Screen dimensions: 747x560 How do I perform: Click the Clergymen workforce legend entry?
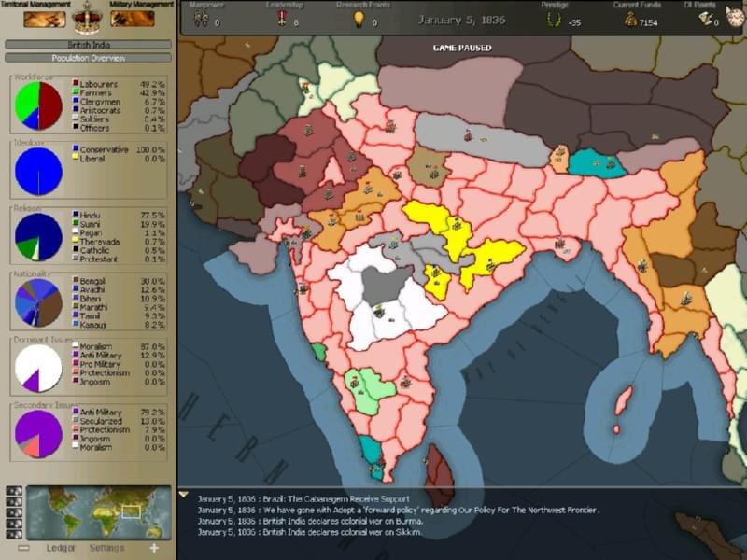coord(119,102)
